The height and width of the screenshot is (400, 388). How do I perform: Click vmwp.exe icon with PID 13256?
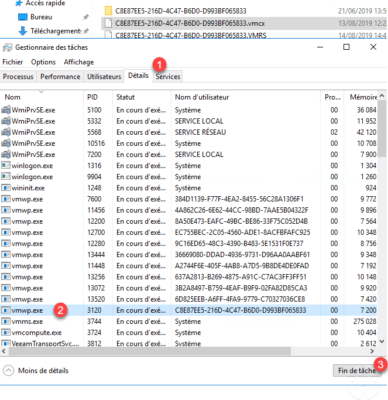coord(6,277)
